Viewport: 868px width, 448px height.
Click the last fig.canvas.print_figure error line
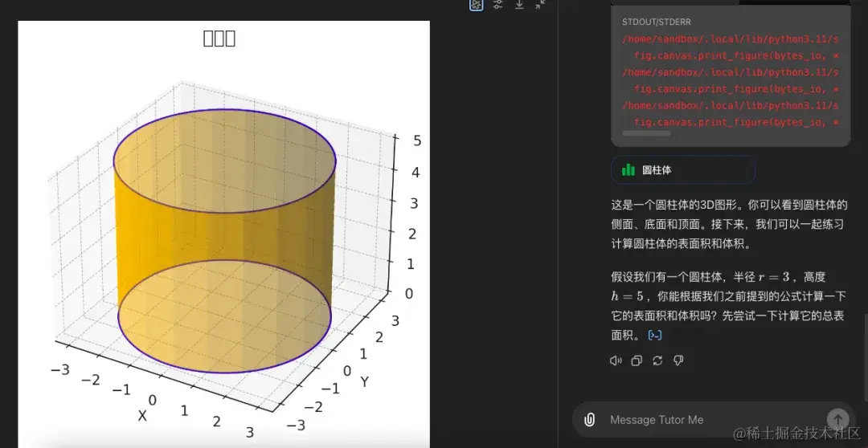tap(736, 122)
